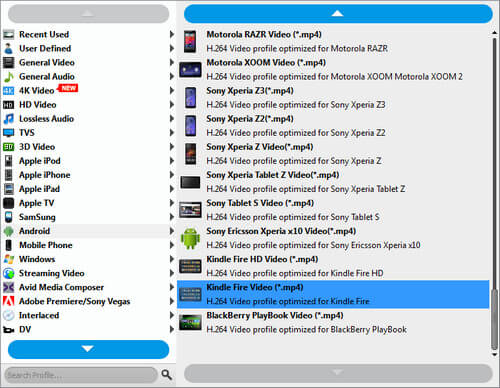This screenshot has height=388, width=500.
Task: Expand the General Video submenu arrow
Action: click(x=172, y=62)
